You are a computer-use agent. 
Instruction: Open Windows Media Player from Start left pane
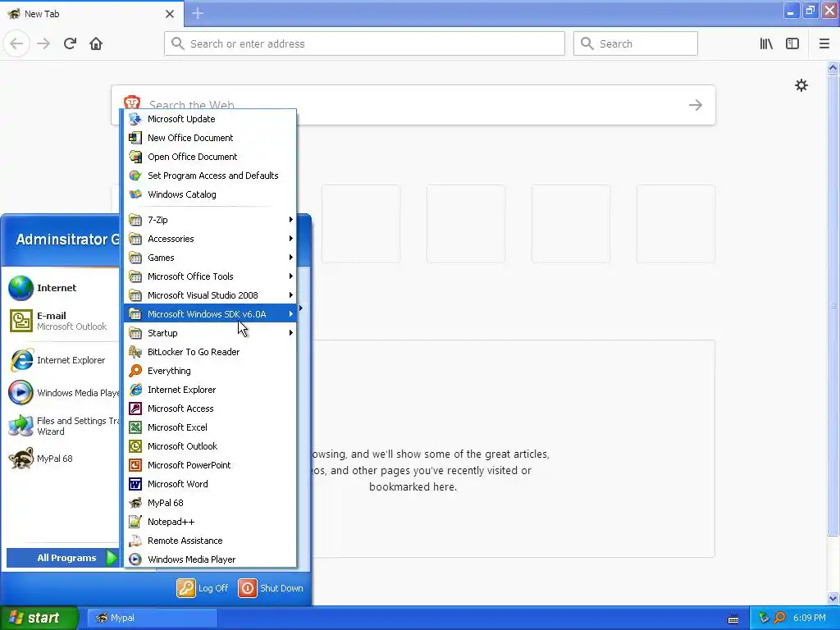pos(62,393)
